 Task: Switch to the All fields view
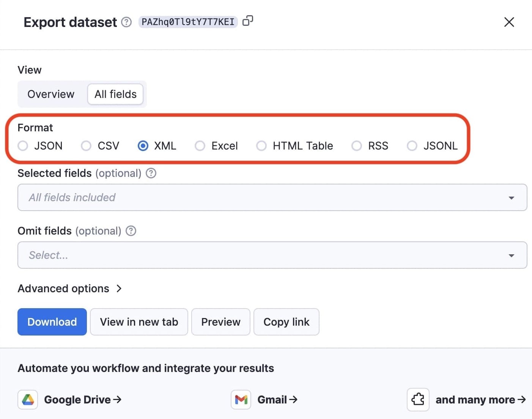[115, 94]
